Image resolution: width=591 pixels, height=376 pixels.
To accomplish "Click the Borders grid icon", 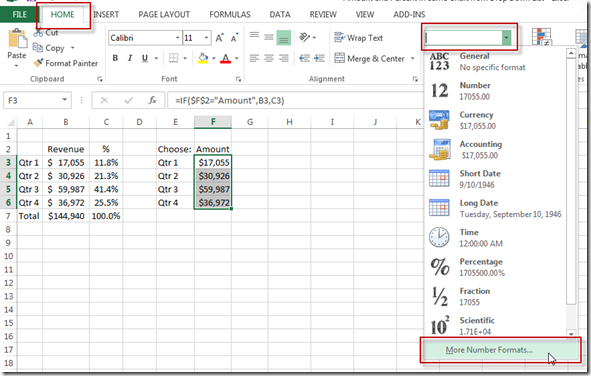I will click(x=173, y=58).
